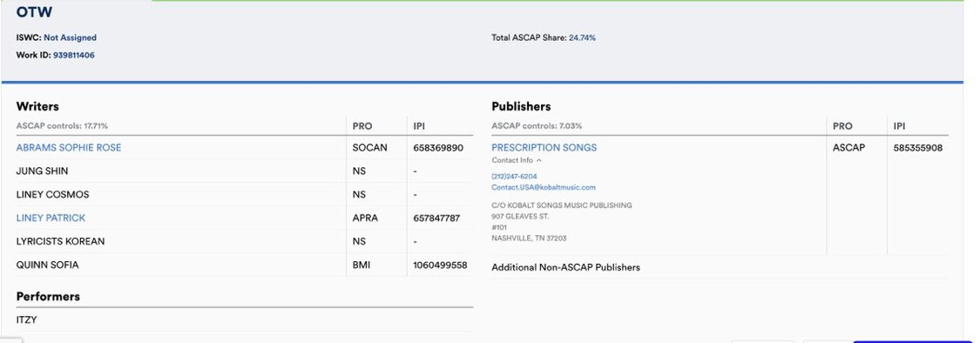The height and width of the screenshot is (343, 980).
Task: Select Writers ASCAP controls 17.71% text
Action: pyautogui.click(x=62, y=126)
